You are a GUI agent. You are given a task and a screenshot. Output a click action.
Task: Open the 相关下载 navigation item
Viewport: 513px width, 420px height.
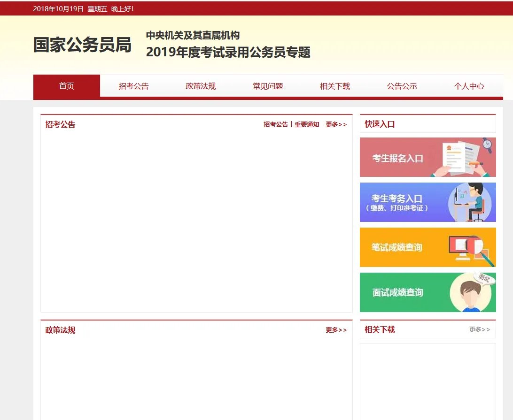(x=334, y=86)
